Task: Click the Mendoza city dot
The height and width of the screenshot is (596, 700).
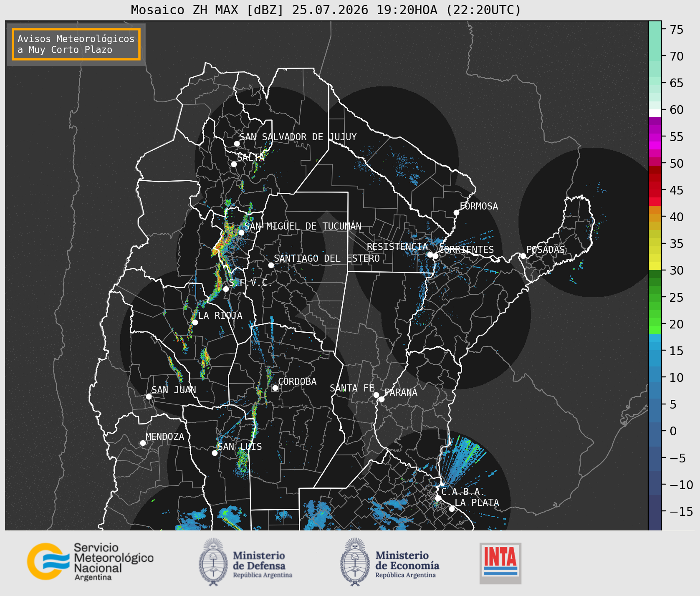Action: point(143,443)
